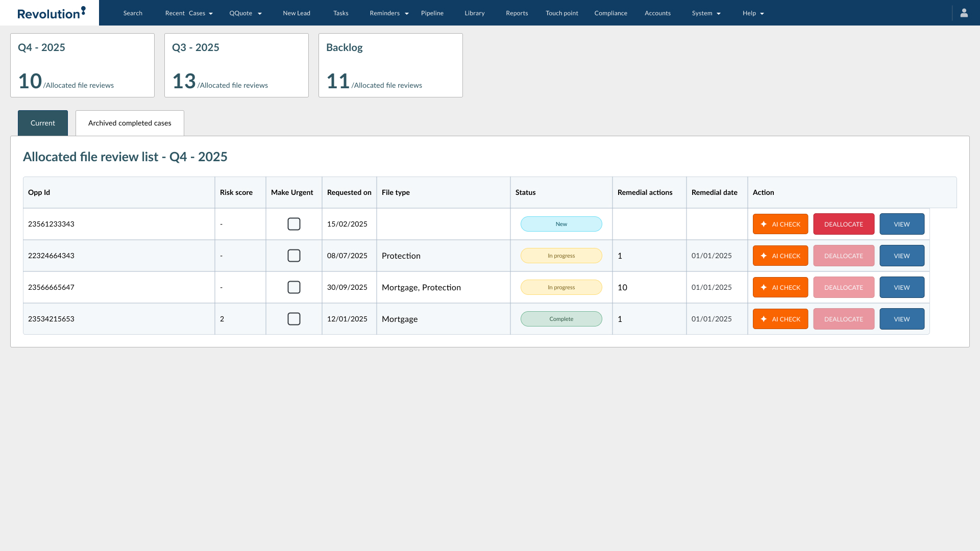Switch to Archived completed cases tab

tap(129, 123)
